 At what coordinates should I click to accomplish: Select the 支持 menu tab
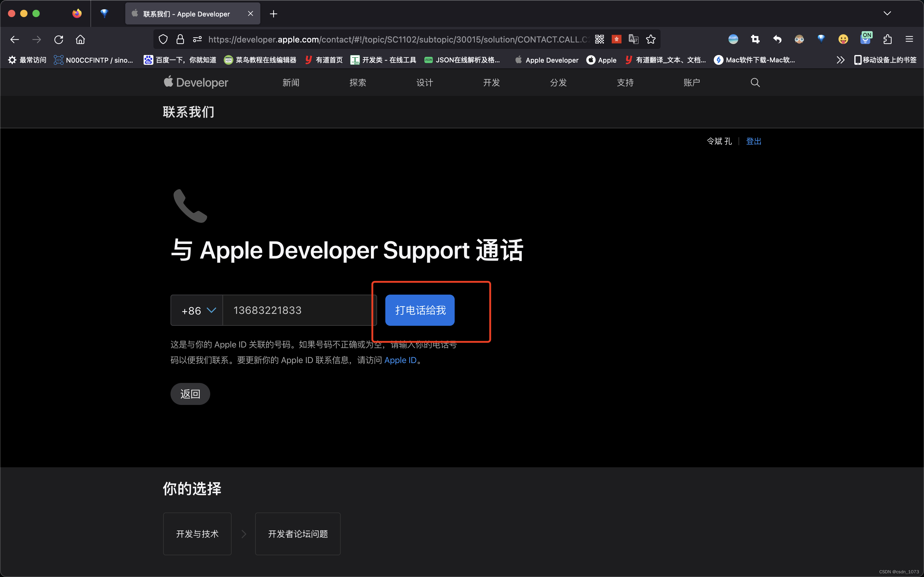click(625, 83)
